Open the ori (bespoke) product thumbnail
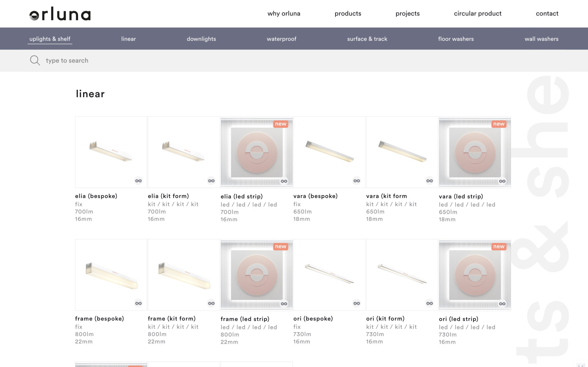Screen dimensions: 588x367 pos(329,274)
